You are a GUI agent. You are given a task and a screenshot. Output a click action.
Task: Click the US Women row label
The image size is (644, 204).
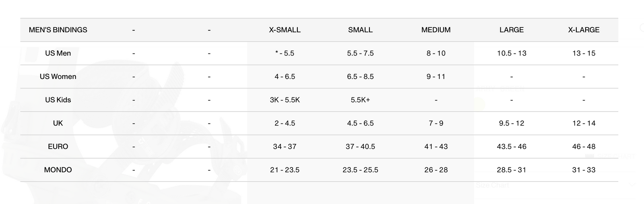58,76
